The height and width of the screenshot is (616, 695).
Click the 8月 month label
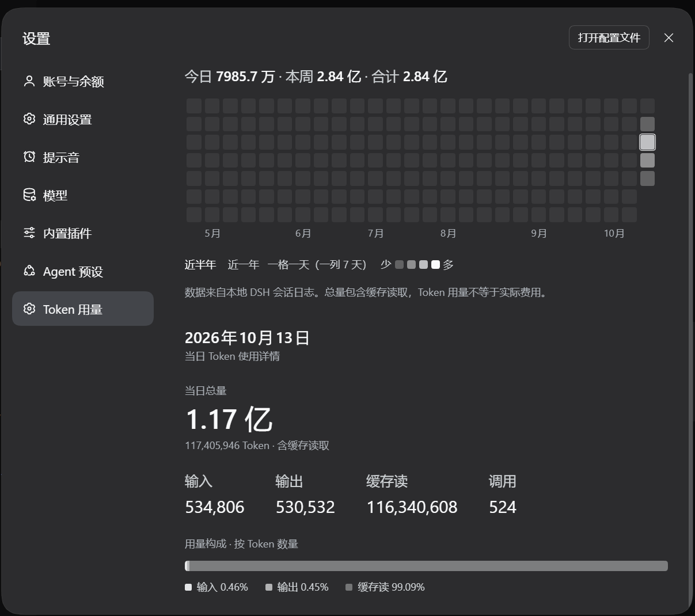click(x=448, y=233)
